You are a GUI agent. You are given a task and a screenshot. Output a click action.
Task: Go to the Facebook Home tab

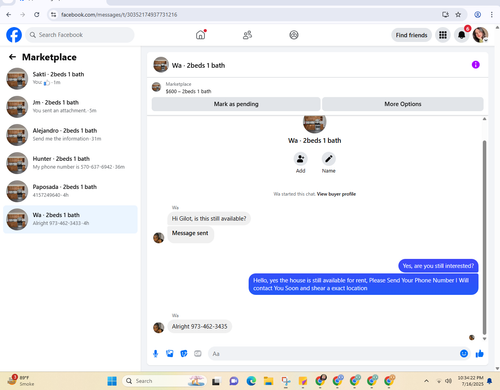pyautogui.click(x=200, y=35)
